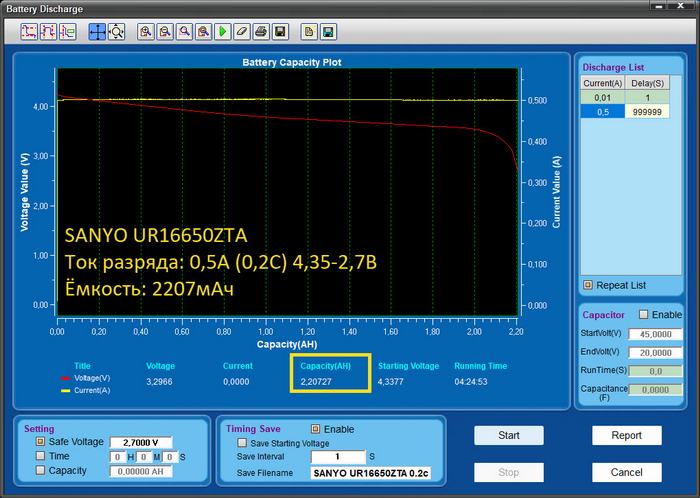
Task: Click the Save Filename input field
Action: click(370, 472)
